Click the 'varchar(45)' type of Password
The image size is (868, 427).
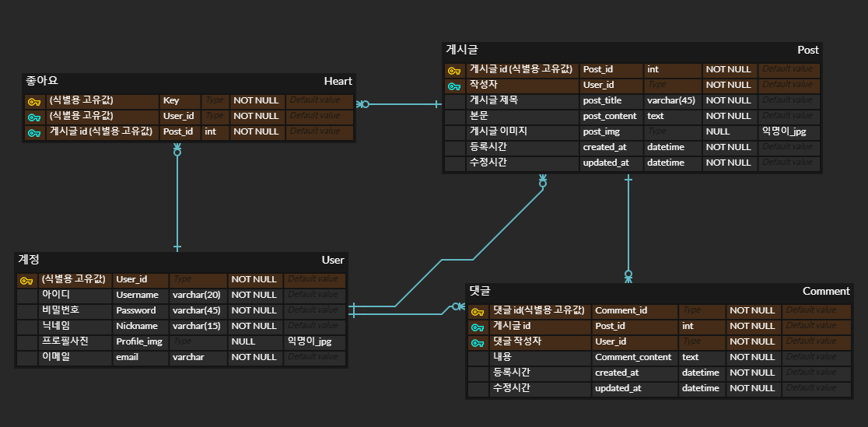[x=197, y=310]
